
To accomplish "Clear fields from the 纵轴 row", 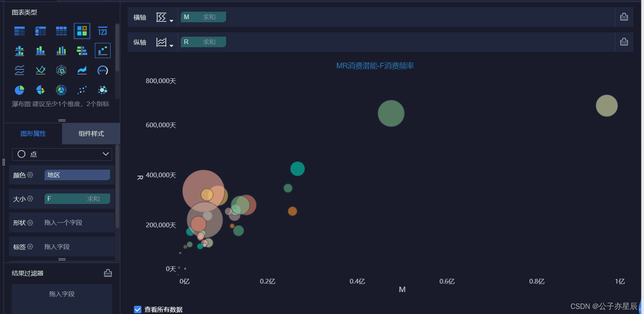I will tap(624, 42).
